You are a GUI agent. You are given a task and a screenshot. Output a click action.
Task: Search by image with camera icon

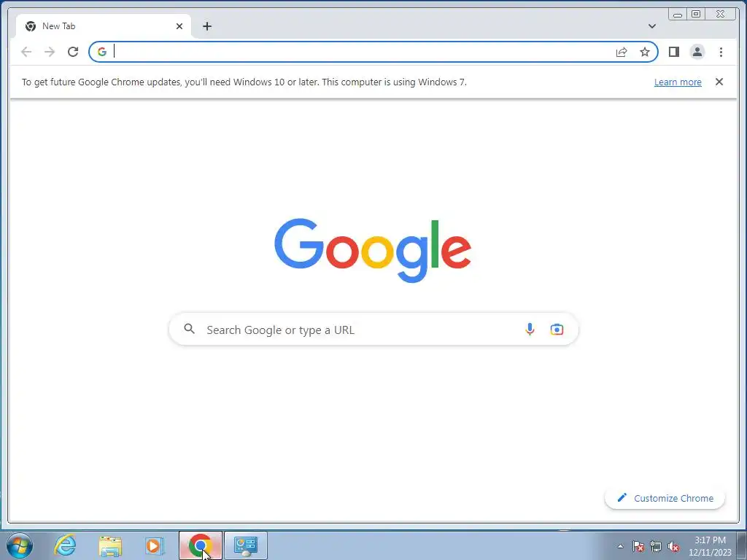pos(557,329)
